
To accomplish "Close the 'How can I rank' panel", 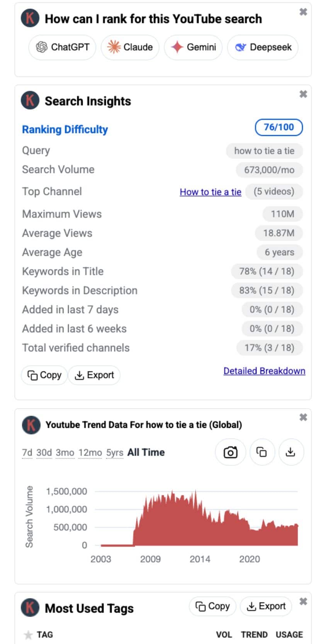I will click(303, 12).
